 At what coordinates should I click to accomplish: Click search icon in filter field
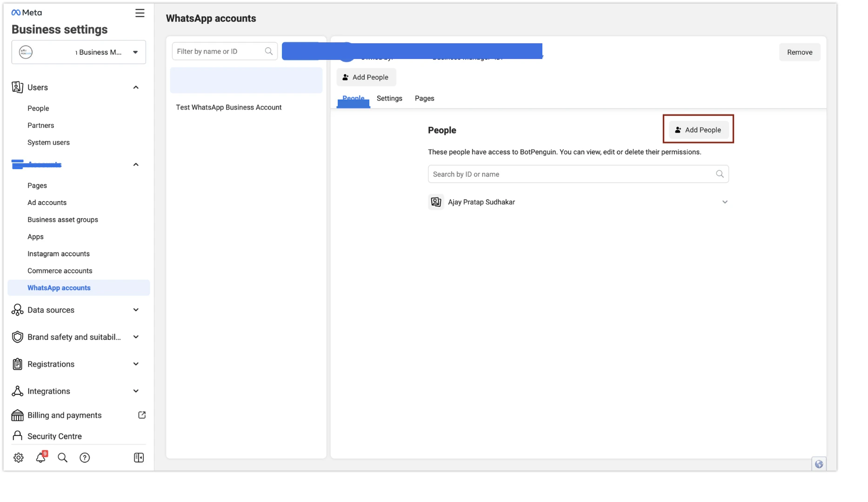coord(269,51)
